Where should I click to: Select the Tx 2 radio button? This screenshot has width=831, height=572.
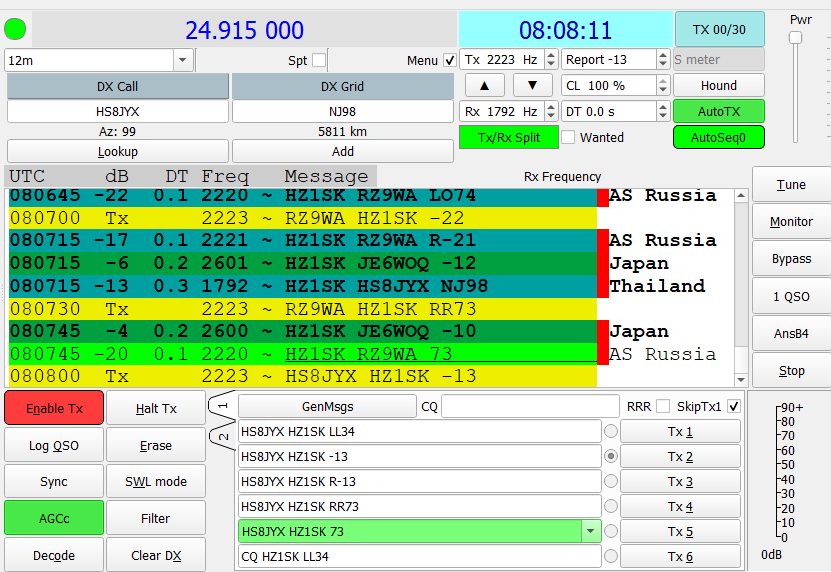(x=611, y=456)
